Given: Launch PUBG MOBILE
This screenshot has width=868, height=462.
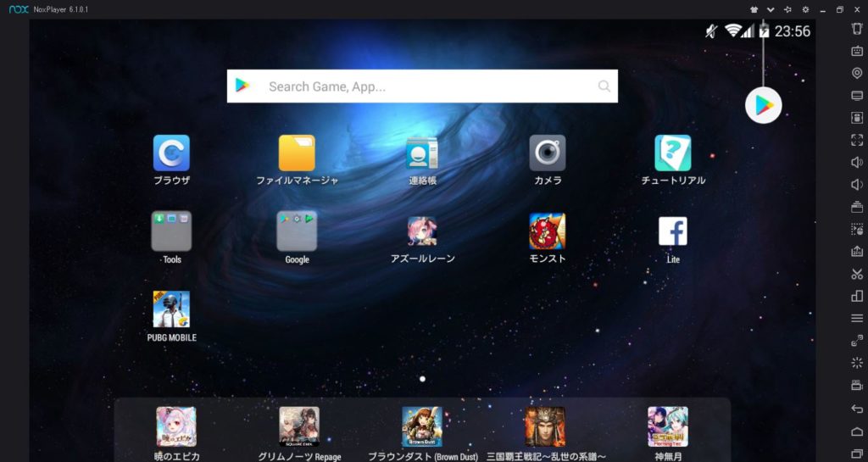Looking at the screenshot, I should (x=171, y=309).
